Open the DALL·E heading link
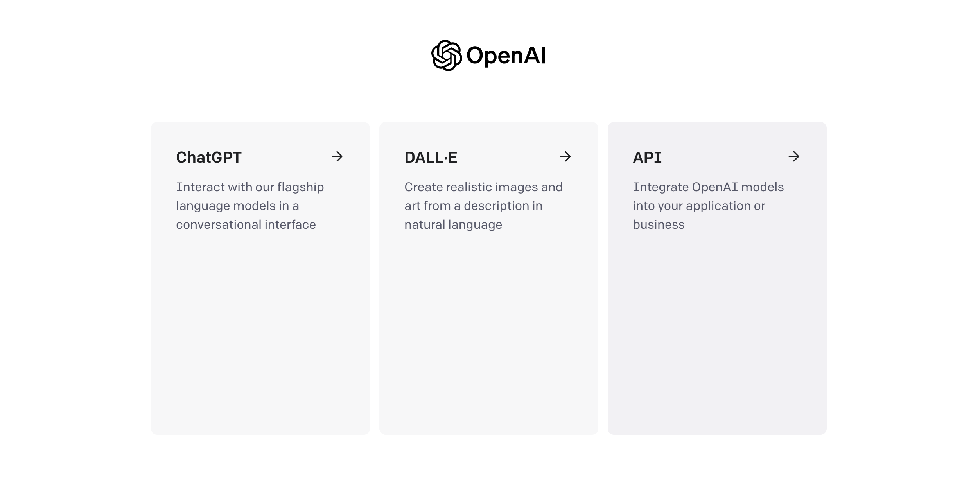This screenshot has height=495, width=980. [x=431, y=158]
